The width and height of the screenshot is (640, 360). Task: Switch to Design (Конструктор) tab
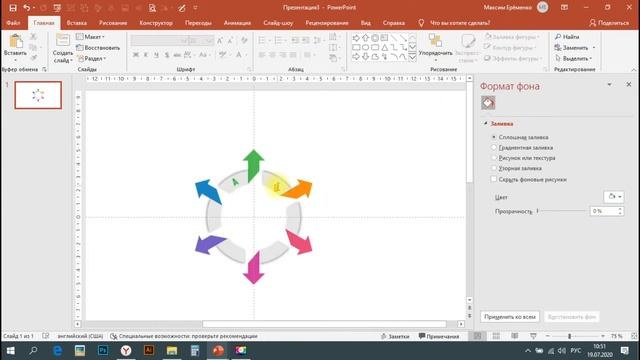pyautogui.click(x=156, y=23)
